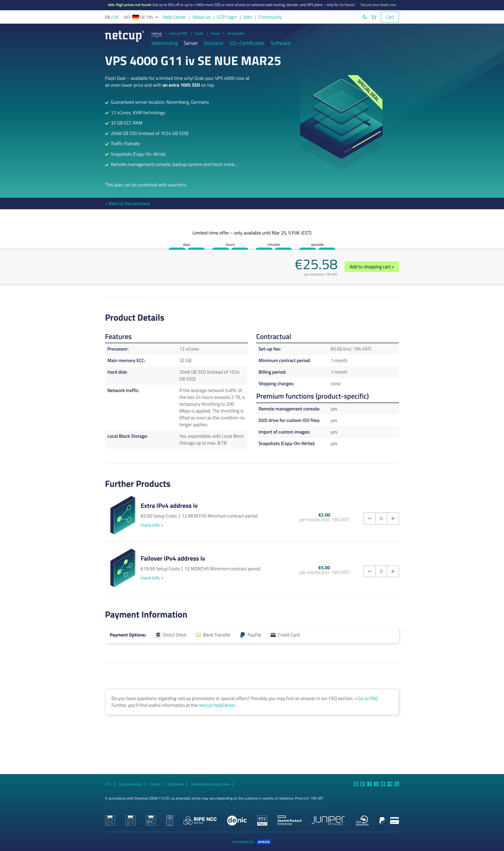Open the Webhosting menu

click(x=164, y=43)
